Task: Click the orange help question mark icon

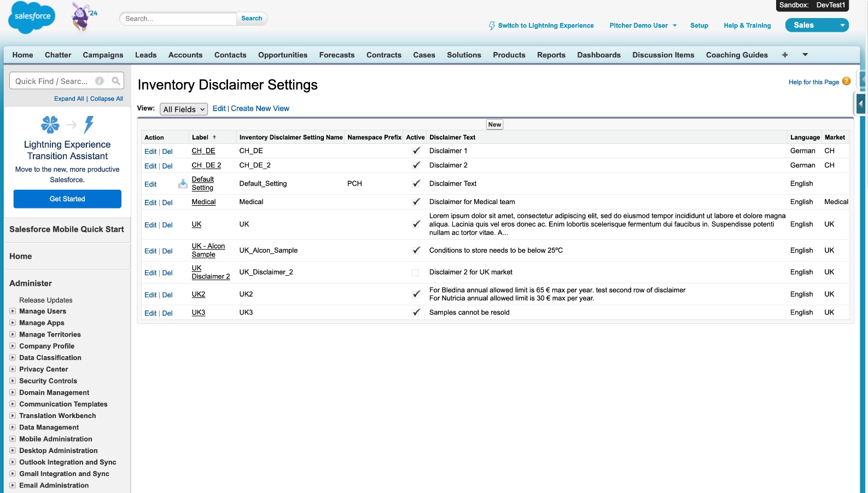Action: pyautogui.click(x=846, y=82)
